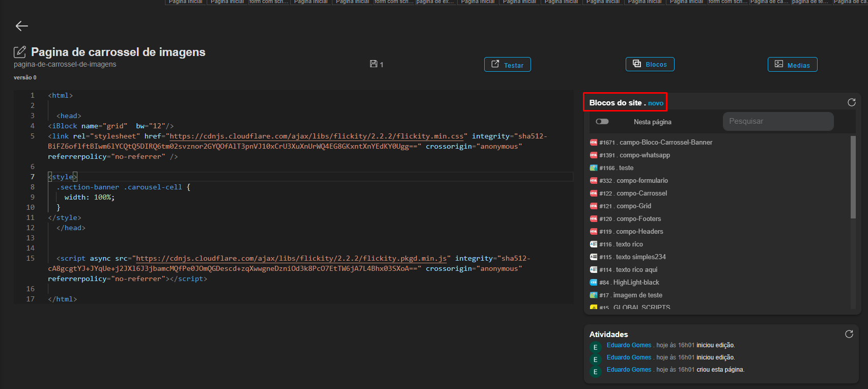Click the '.section-banner .carousel-cell {' code line
Viewport: 868px width, 389px height.
(124, 187)
